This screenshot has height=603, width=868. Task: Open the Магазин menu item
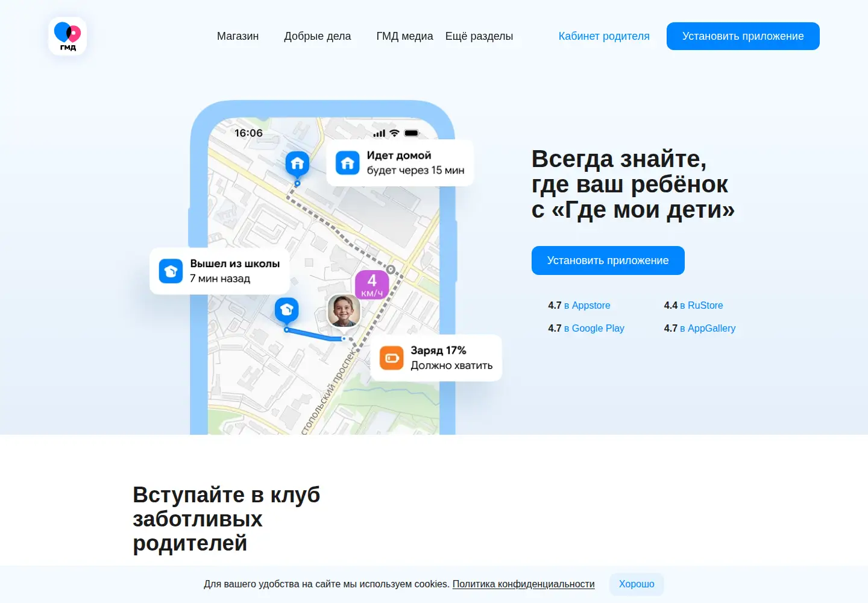237,36
